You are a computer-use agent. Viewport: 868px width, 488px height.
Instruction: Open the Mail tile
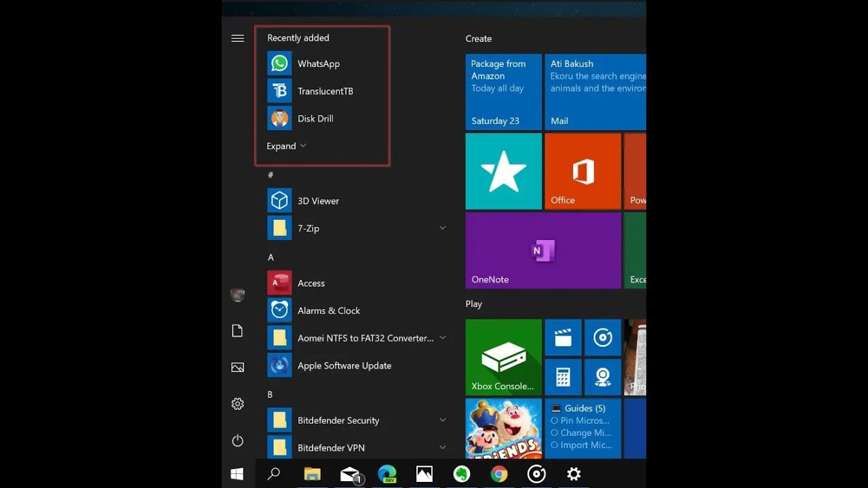(595, 92)
